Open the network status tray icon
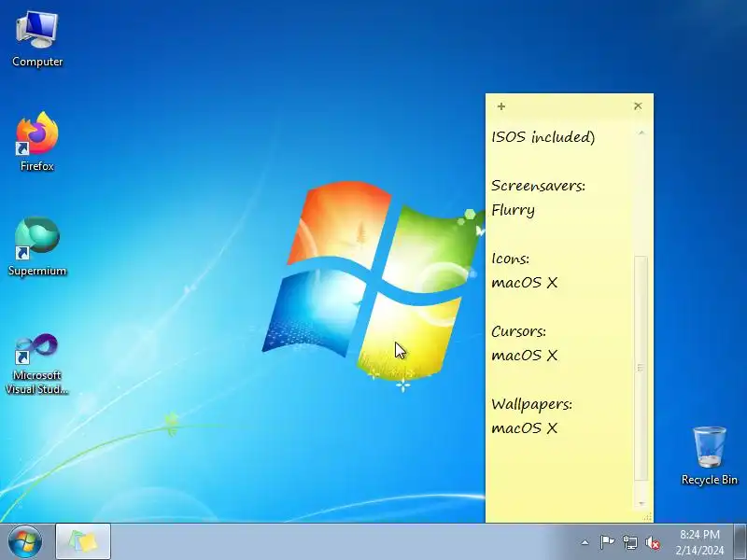Image resolution: width=747 pixels, height=560 pixels. (630, 542)
